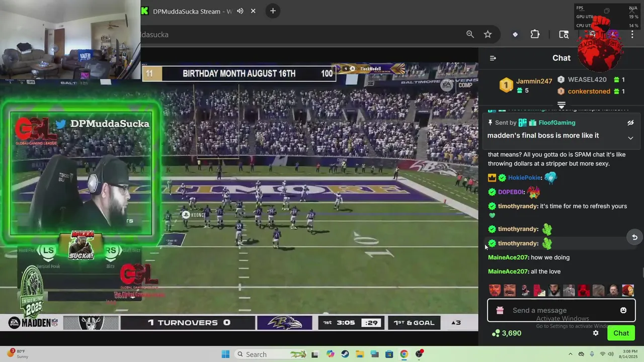Click the chat scrollbar handle

[x=642, y=273]
